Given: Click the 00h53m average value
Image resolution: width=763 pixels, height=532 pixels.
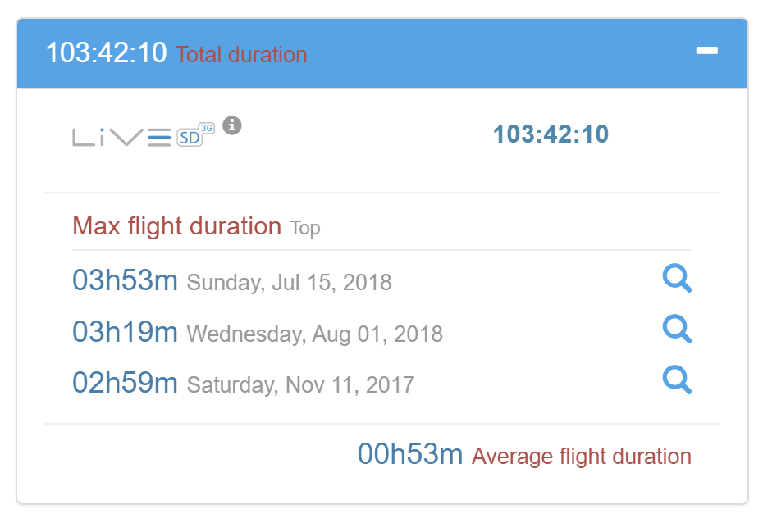Looking at the screenshot, I should click(x=410, y=454).
